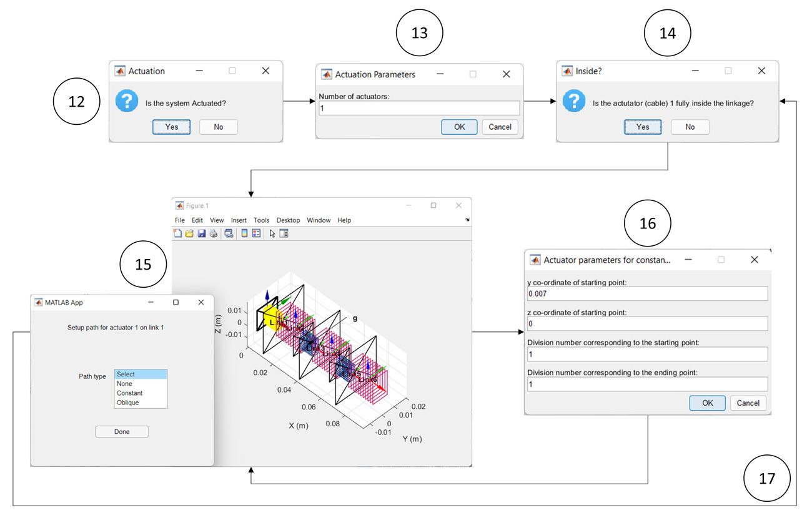This screenshot has height=518, width=812.
Task: Insert a colorbar using its toolbar icon
Action: pyautogui.click(x=244, y=233)
